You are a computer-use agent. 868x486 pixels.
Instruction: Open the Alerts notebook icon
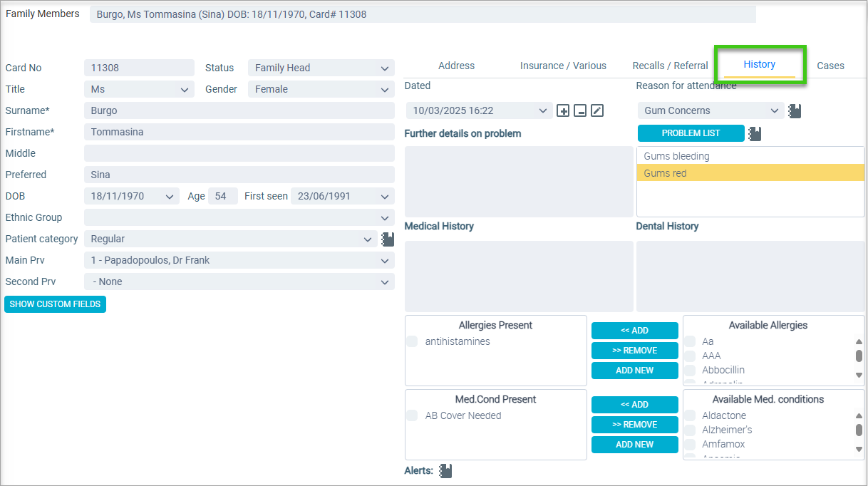click(445, 470)
